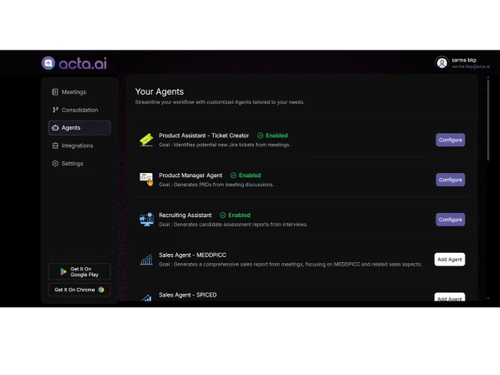Click the Sales Agent MEDDPICC chart icon
The width and height of the screenshot is (500, 375).
pos(146,259)
